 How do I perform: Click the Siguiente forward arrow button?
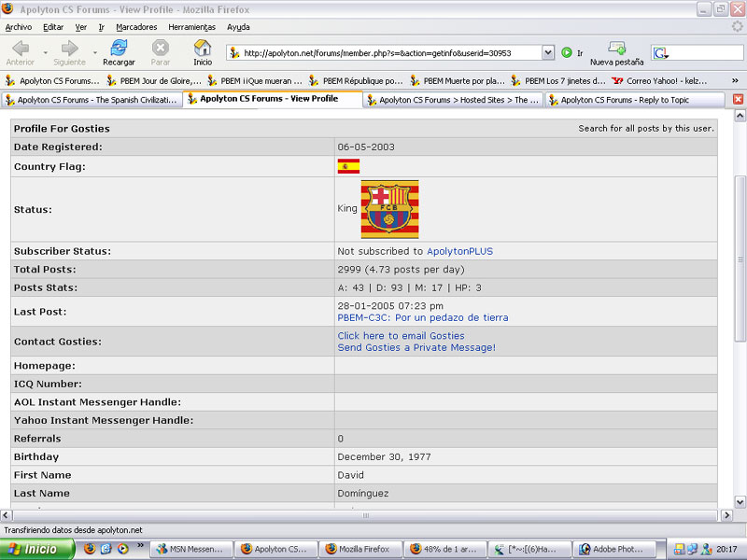pyautogui.click(x=68, y=49)
